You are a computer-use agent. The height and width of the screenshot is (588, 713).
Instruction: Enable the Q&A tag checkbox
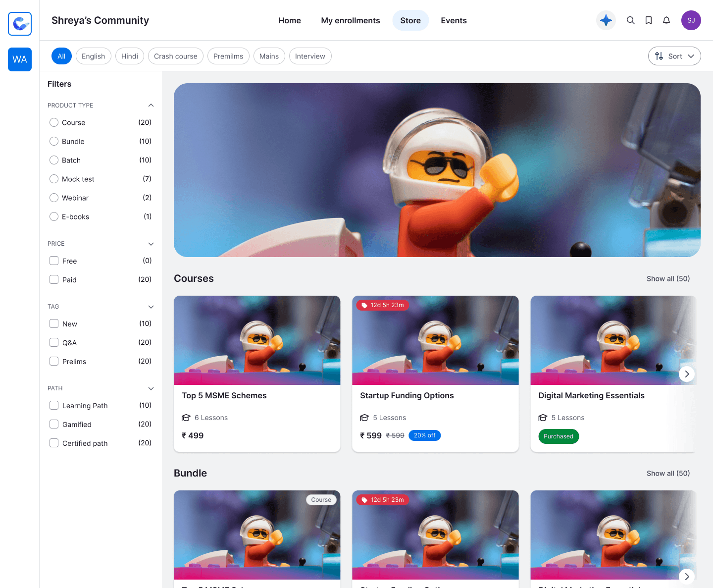coord(54,342)
